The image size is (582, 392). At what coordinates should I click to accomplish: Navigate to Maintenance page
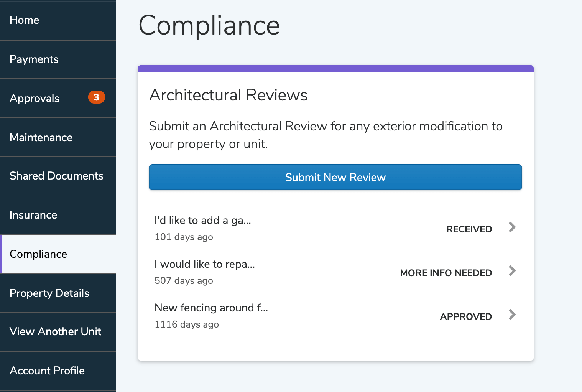[x=41, y=138]
